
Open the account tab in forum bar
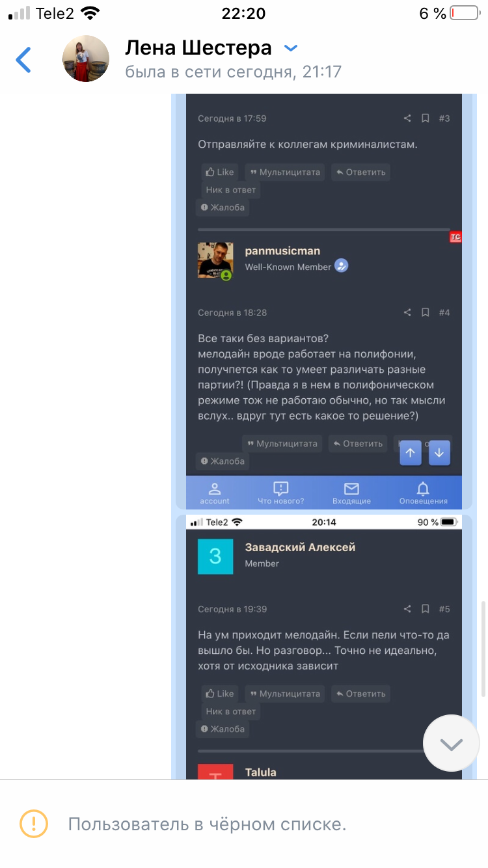(x=215, y=493)
